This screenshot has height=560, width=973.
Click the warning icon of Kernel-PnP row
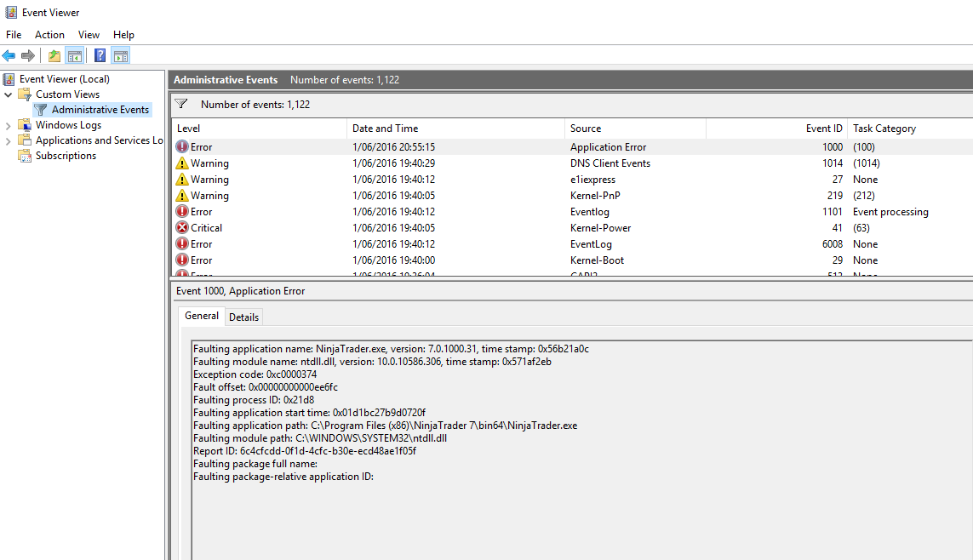[x=182, y=196]
